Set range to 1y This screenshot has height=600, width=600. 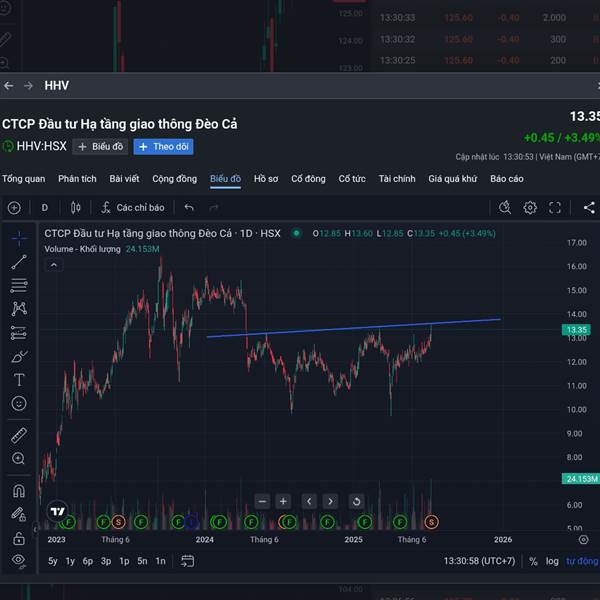70,561
